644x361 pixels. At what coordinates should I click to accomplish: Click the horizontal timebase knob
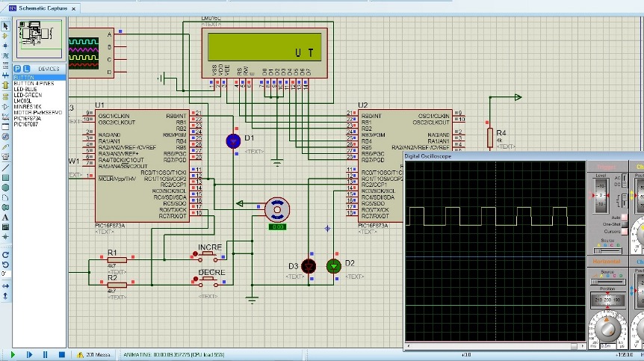point(607,329)
